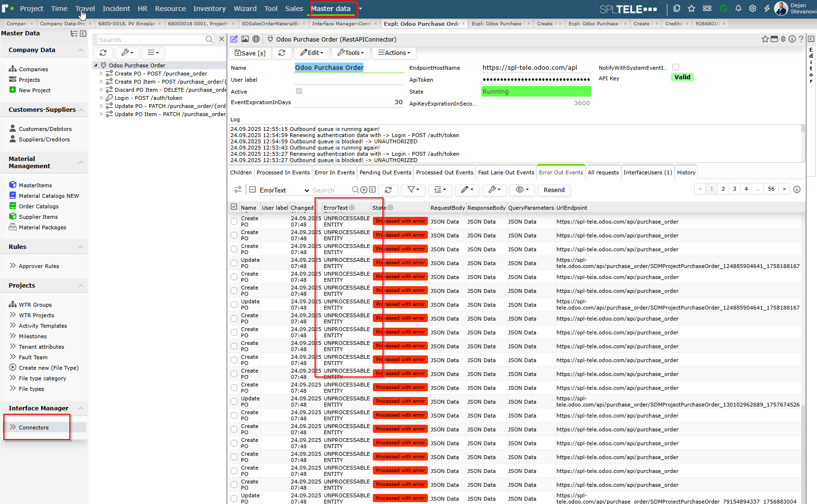Open the History tab
Viewport: 817px width, 504px height.
point(686,172)
